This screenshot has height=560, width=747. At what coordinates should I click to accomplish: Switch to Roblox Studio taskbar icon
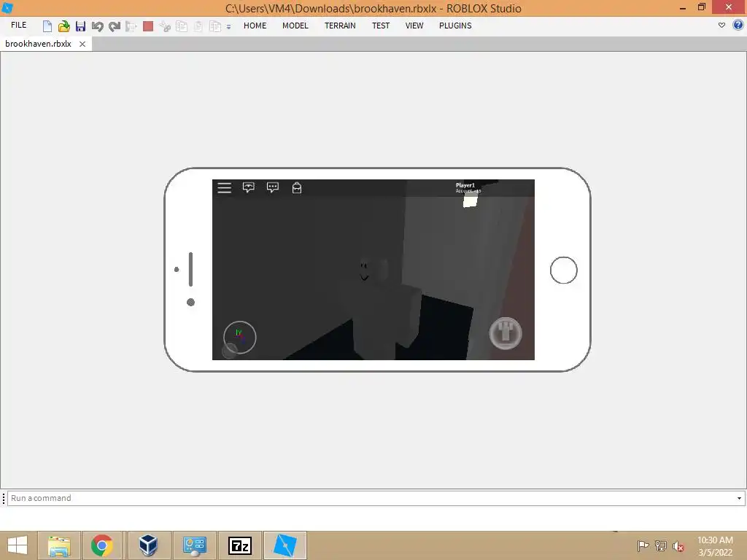pyautogui.click(x=285, y=545)
